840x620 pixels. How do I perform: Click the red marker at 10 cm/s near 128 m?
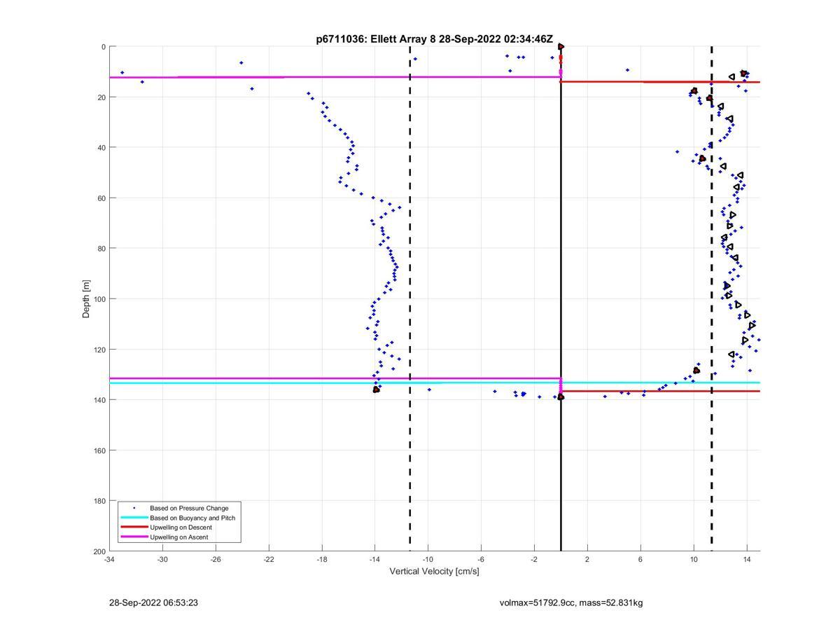pos(696,371)
